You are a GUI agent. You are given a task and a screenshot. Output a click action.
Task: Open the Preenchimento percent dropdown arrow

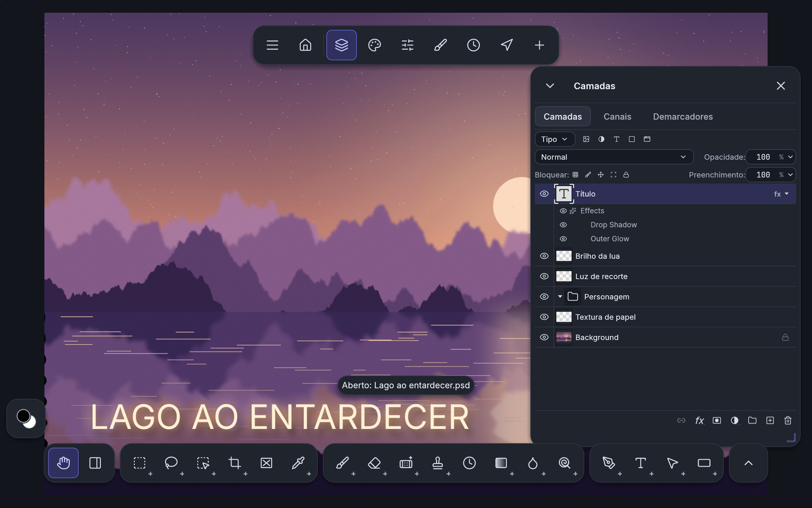pyautogui.click(x=790, y=175)
